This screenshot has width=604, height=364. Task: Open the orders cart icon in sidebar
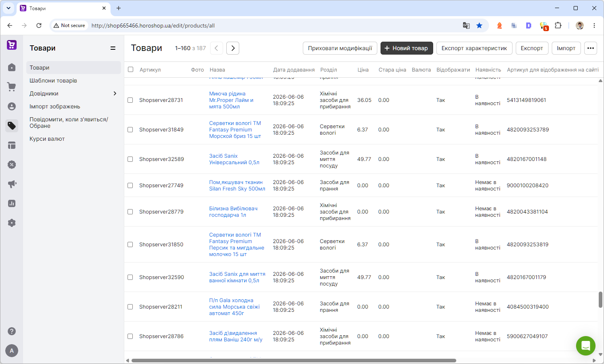point(12,87)
